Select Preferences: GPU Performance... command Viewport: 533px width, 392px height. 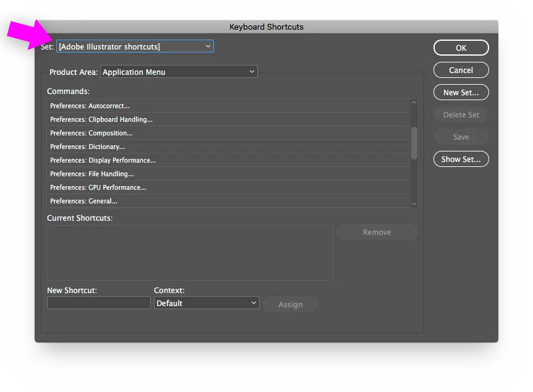coord(229,187)
